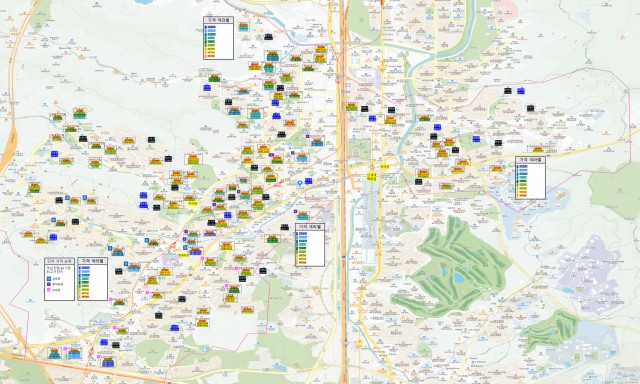
Task: Select title of the leftmost bottom legend box
Action: pyautogui.click(x=60, y=261)
